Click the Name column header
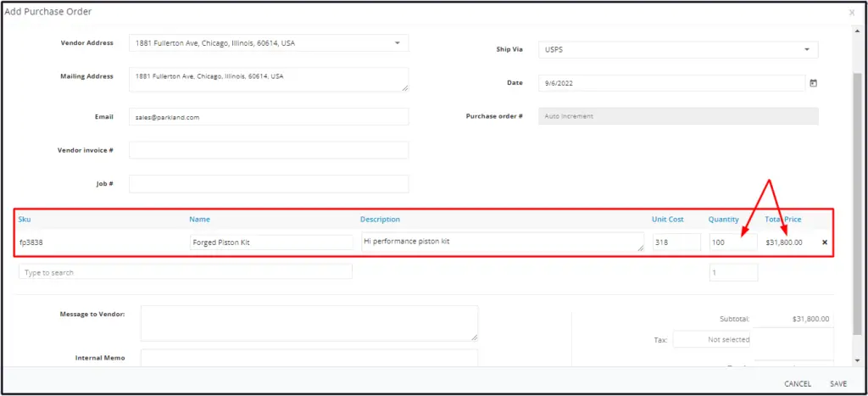 click(x=199, y=220)
